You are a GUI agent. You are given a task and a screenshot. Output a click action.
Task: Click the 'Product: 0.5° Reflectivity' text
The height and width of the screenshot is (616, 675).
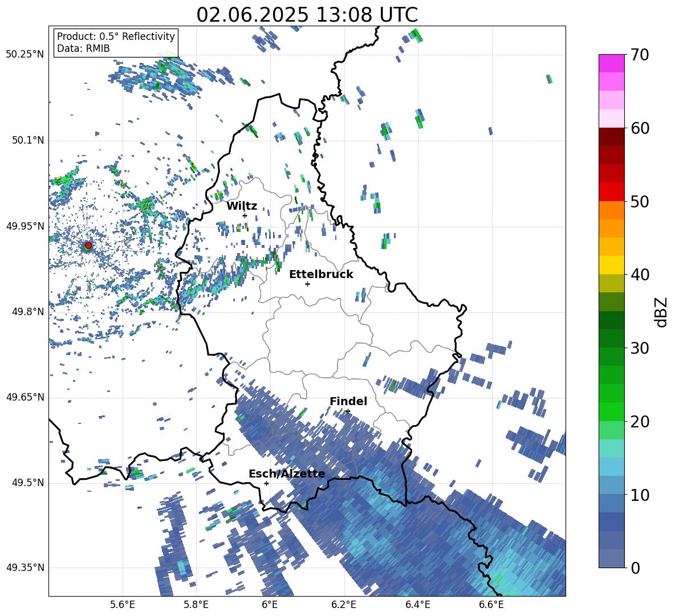116,36
